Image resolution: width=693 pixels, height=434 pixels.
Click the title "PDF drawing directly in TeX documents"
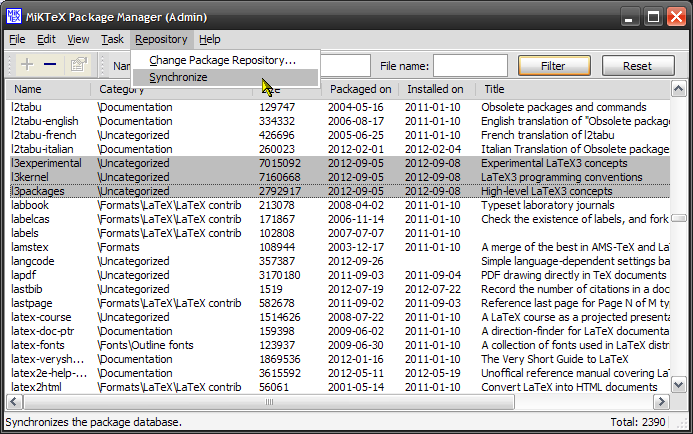tap(574, 275)
